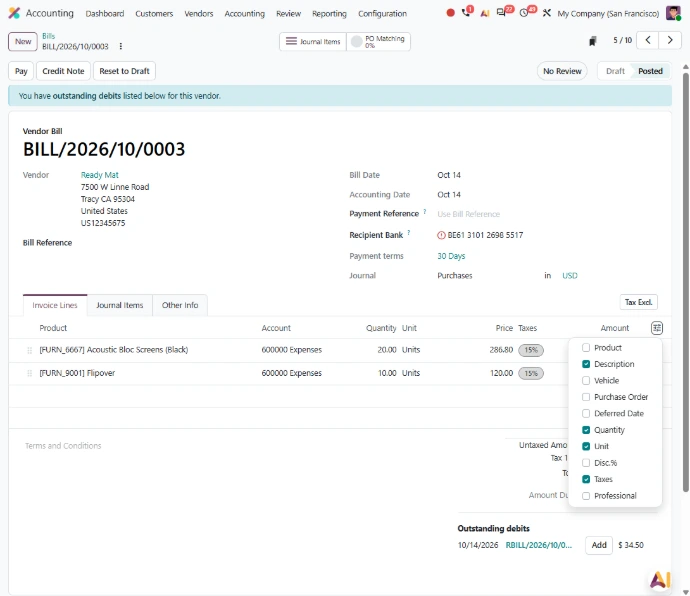Open the Customers menu
The image size is (690, 596).
point(154,14)
